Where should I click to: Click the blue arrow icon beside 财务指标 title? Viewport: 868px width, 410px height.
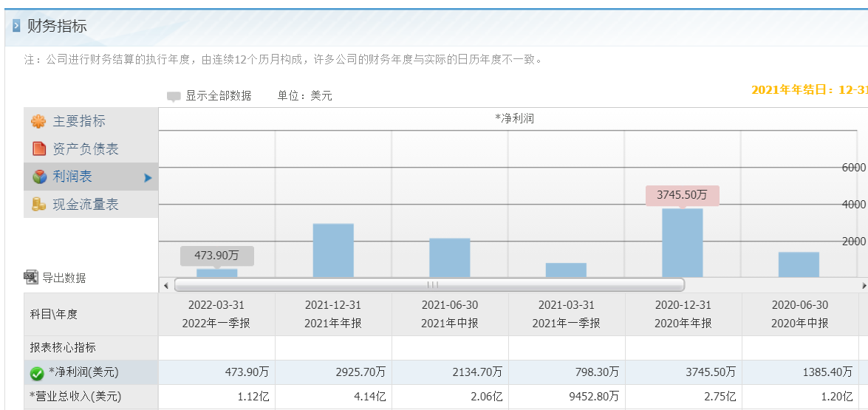click(16, 25)
